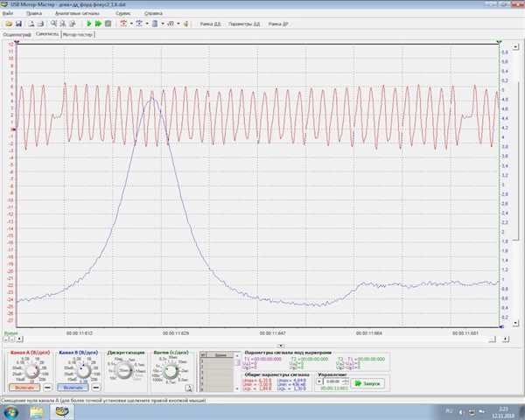Click the blue channel B zero-level marker
The width and height of the screenshot is (525, 420).
tap(501, 326)
